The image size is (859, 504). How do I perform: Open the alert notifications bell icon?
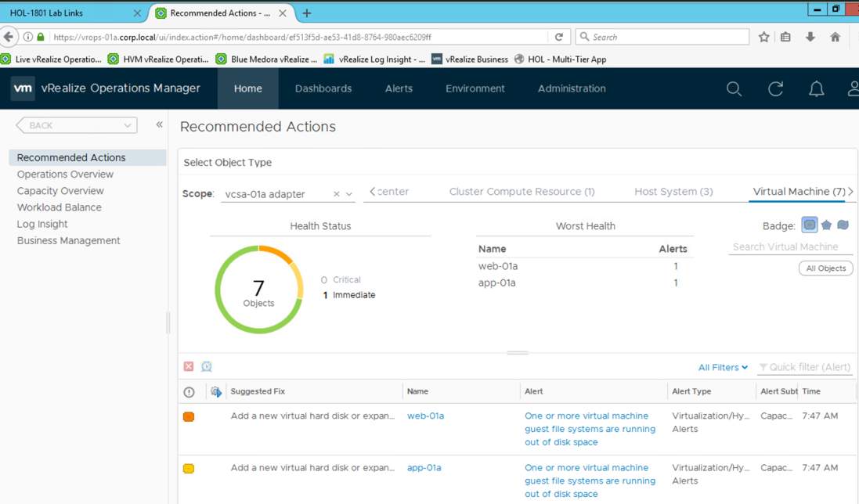[816, 88]
